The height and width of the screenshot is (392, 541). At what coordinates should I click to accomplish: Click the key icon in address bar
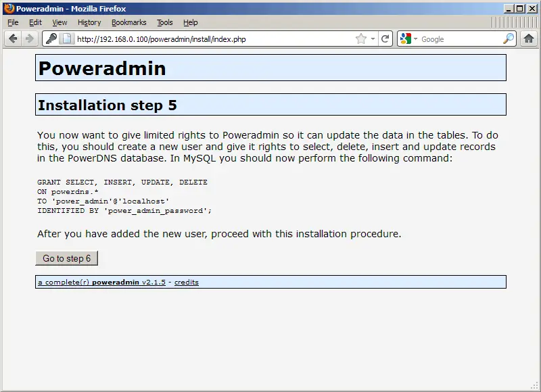51,39
